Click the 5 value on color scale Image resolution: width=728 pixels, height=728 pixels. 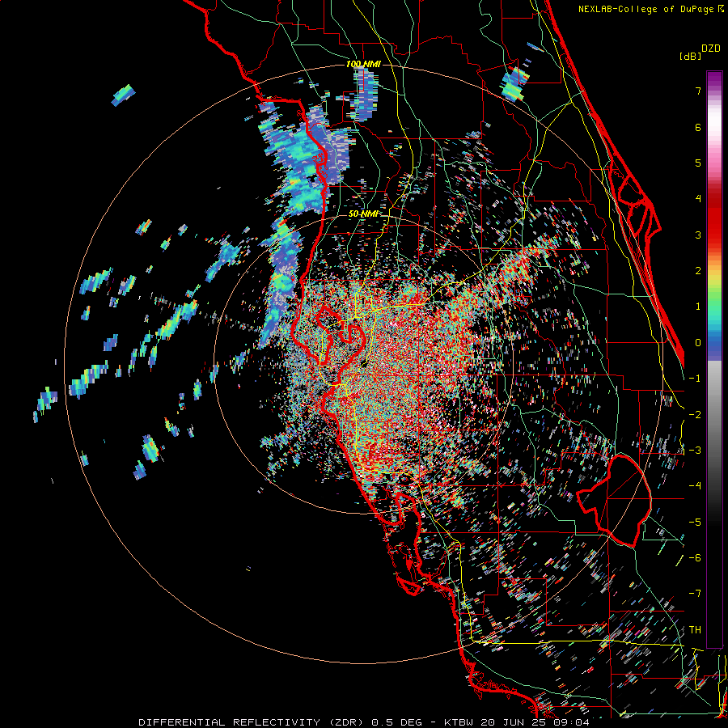tap(698, 163)
